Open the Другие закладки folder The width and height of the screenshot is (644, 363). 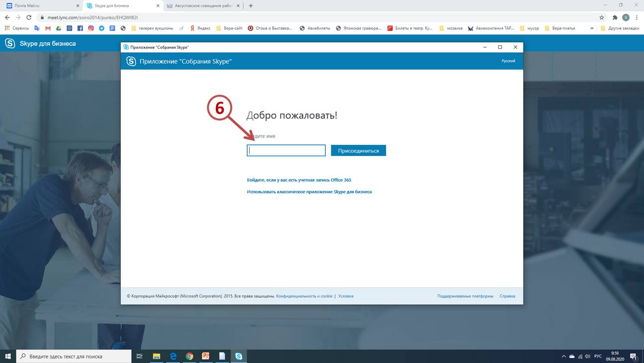point(620,28)
